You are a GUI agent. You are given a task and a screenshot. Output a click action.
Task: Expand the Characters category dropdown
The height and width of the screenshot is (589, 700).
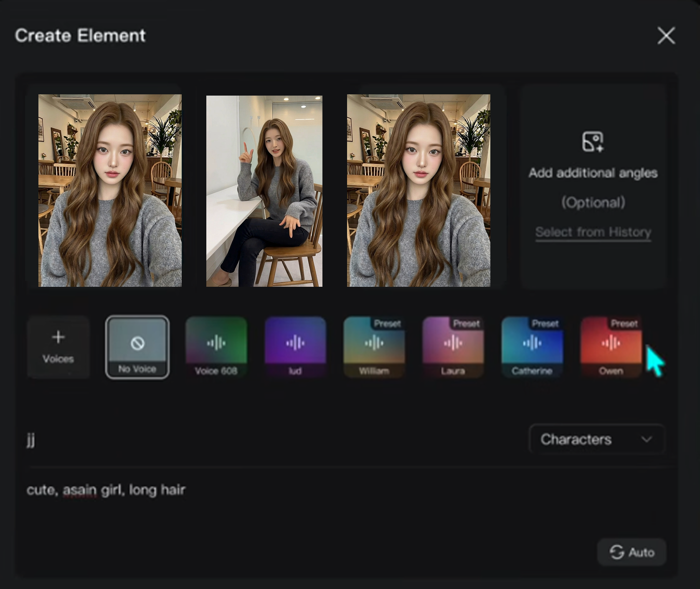pyautogui.click(x=596, y=439)
